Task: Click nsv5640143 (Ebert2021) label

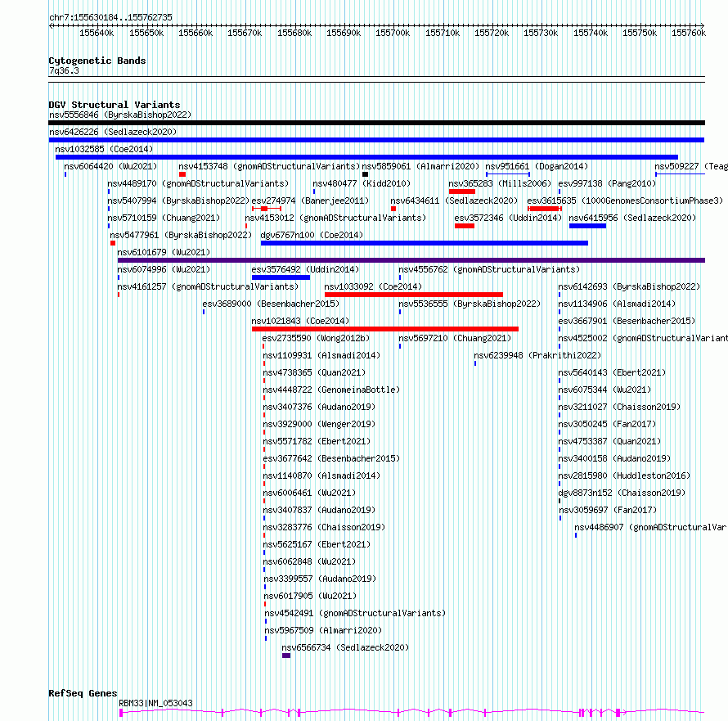Action: coord(612,372)
